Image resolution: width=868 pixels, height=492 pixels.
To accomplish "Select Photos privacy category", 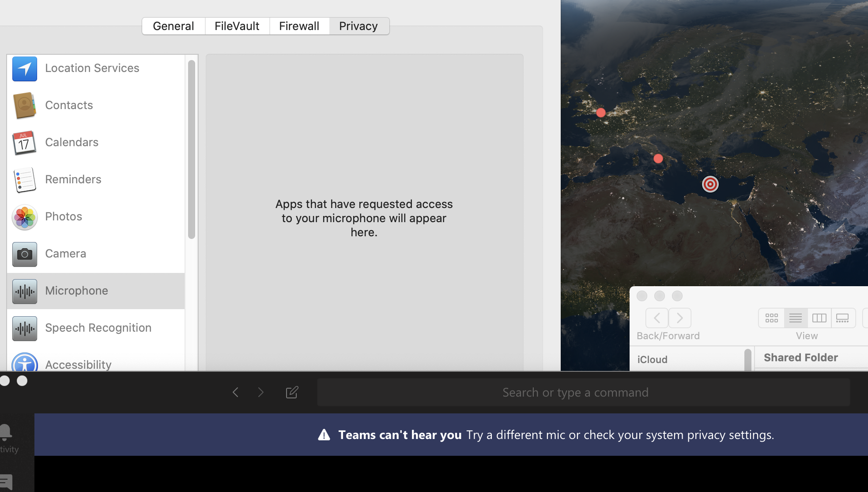I will pyautogui.click(x=64, y=216).
